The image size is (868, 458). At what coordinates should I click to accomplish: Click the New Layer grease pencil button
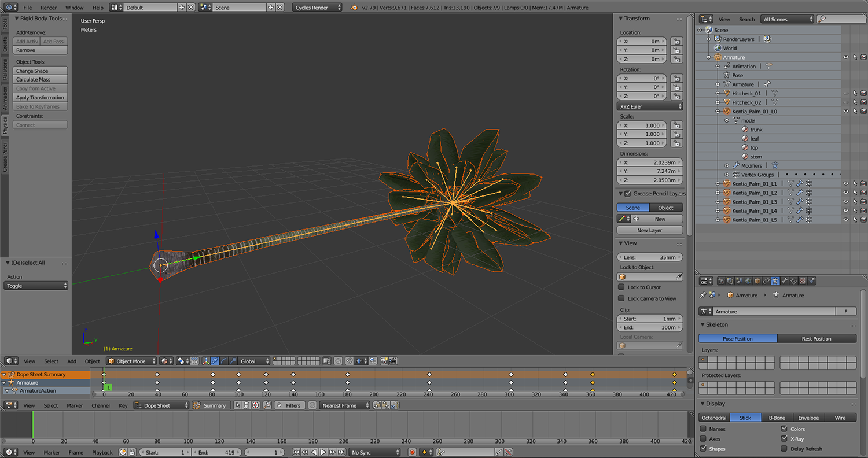pyautogui.click(x=650, y=230)
